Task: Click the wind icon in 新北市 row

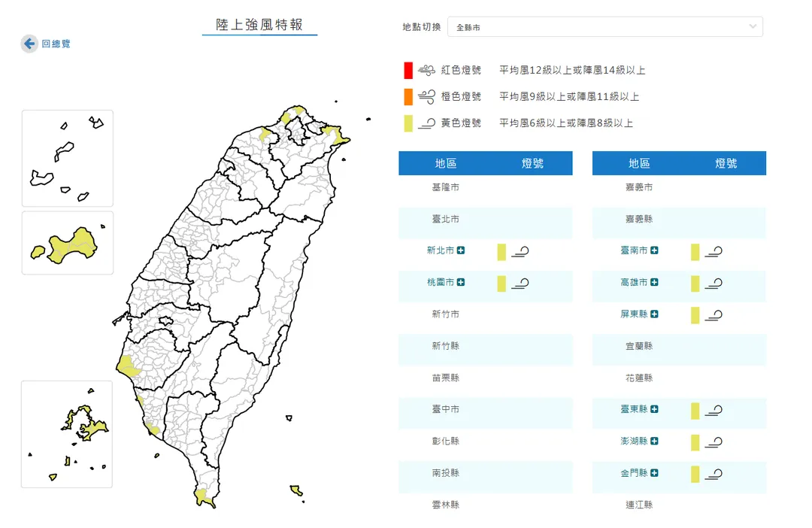Action: (520, 252)
